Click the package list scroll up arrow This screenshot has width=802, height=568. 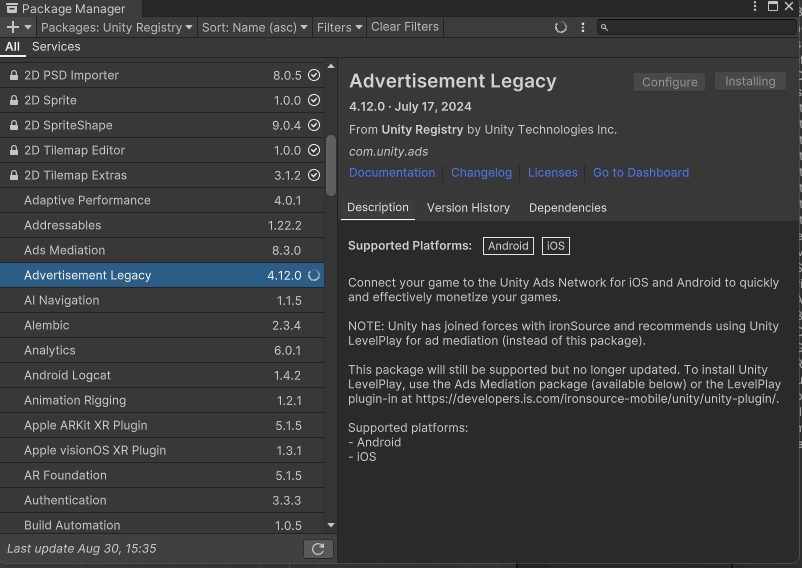[331, 66]
